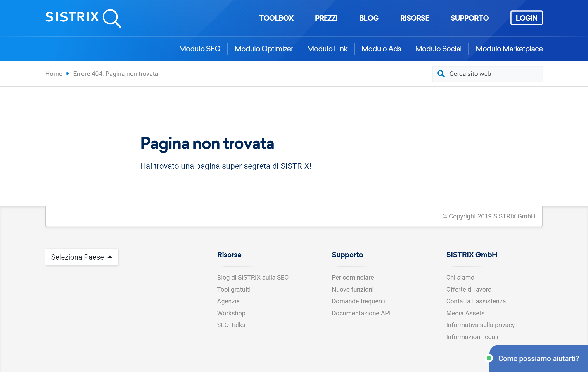
Task: Open Media Assets link
Action: click(x=465, y=313)
